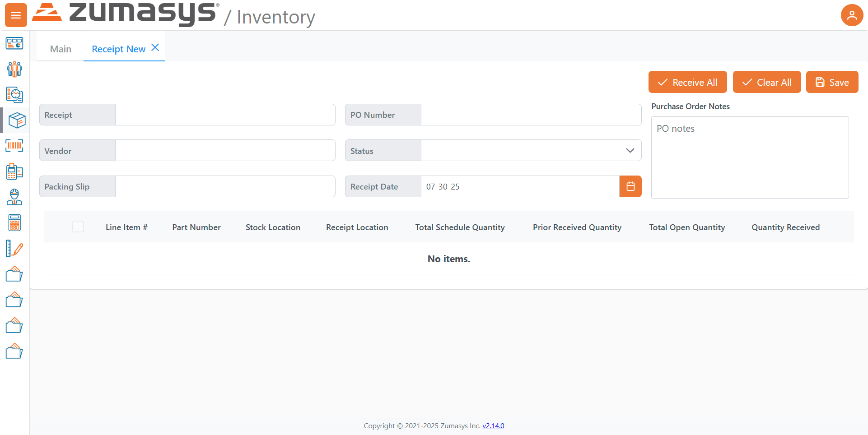Open the inventory box icon in sidebar
Viewport: 868px width, 435px height.
[x=16, y=120]
